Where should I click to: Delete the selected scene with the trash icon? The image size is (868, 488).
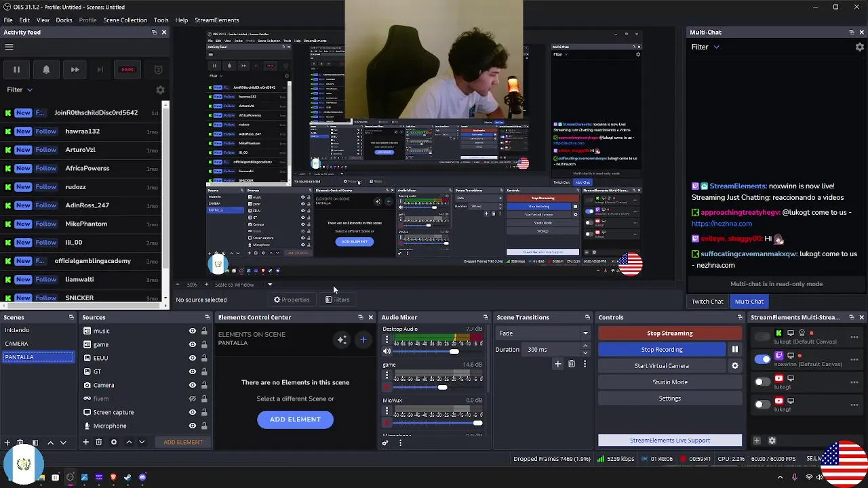[x=20, y=442]
